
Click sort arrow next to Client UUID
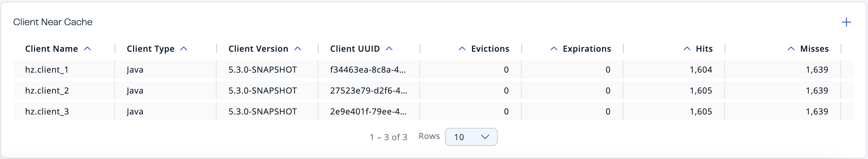click(x=389, y=49)
